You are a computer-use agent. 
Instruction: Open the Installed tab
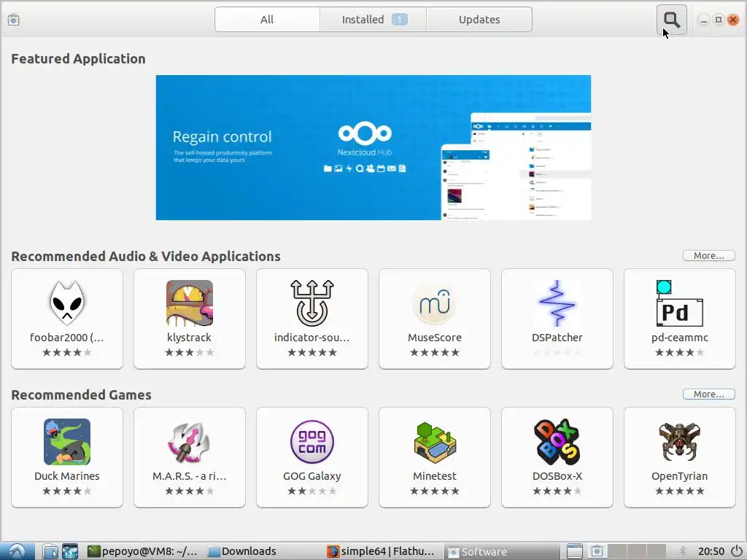coord(373,20)
